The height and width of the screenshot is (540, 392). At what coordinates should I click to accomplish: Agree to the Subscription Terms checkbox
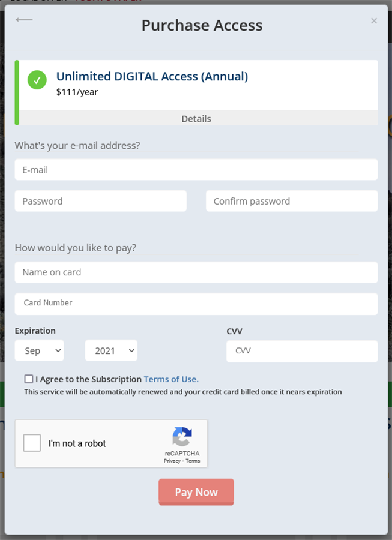point(29,379)
